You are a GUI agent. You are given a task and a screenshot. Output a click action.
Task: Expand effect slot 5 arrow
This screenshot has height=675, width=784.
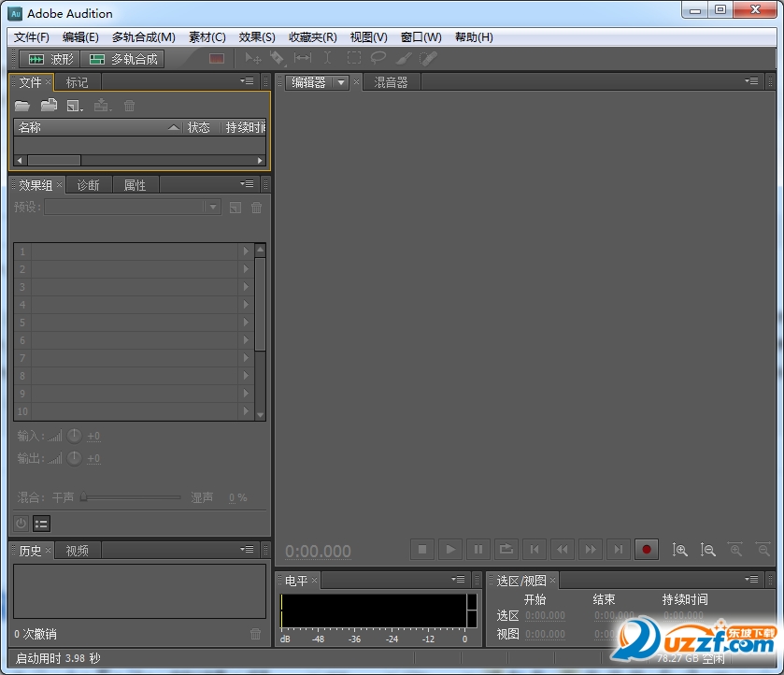[x=246, y=323]
